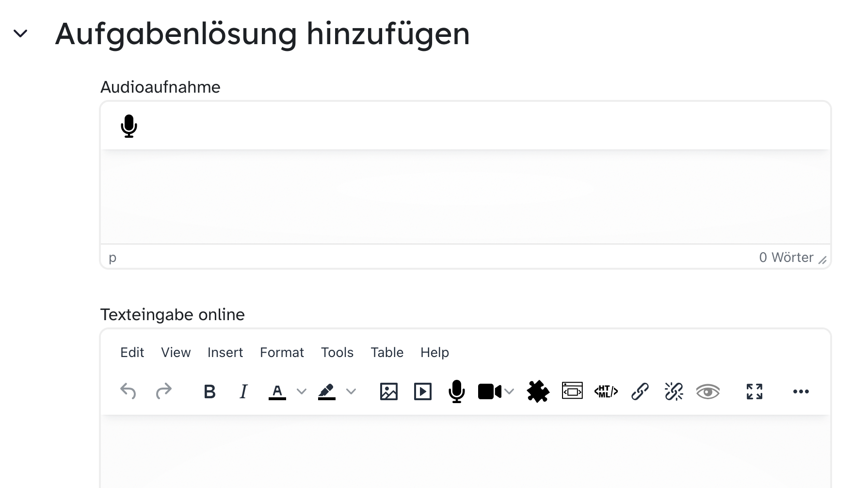Open the Insert menu
868x488 pixels.
pos(225,352)
